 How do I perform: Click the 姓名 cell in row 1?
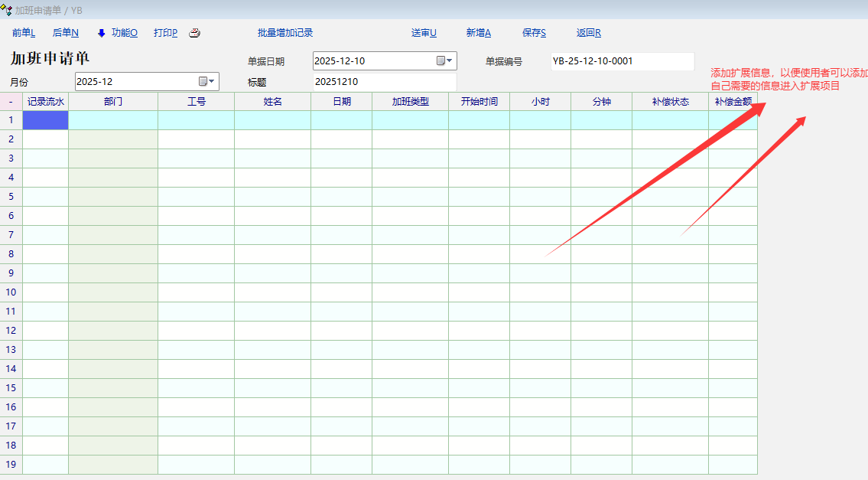point(272,120)
